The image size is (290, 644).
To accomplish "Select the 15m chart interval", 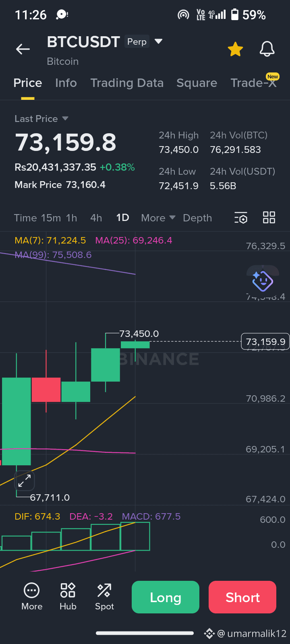I will [51, 218].
